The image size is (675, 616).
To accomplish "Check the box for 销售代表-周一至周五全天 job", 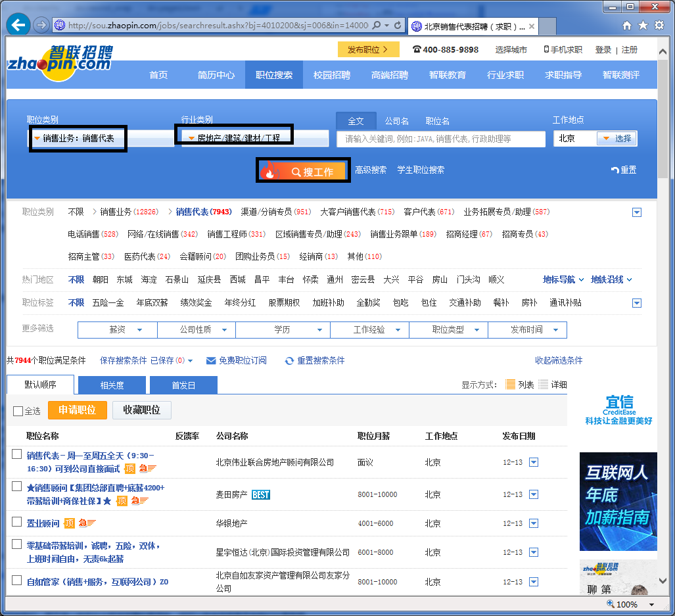I will tap(17, 454).
